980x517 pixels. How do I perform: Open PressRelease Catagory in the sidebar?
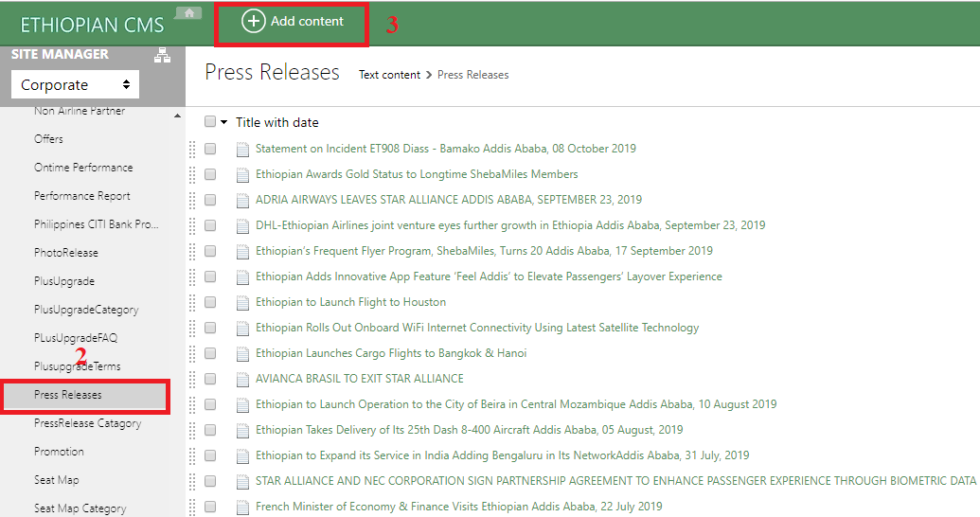pos(87,423)
